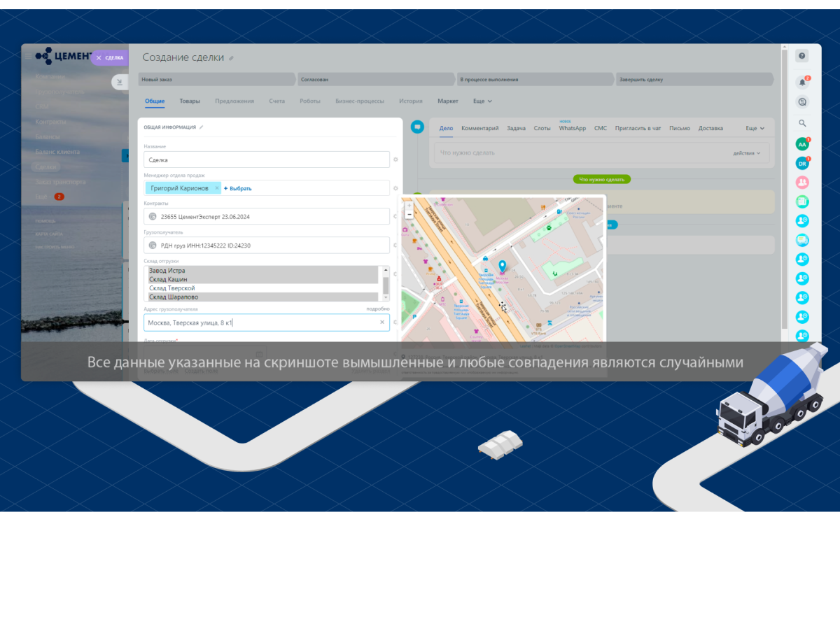840x624 pixels.
Task: Close the СДЕЛКА slider panel
Action: pos(99,58)
